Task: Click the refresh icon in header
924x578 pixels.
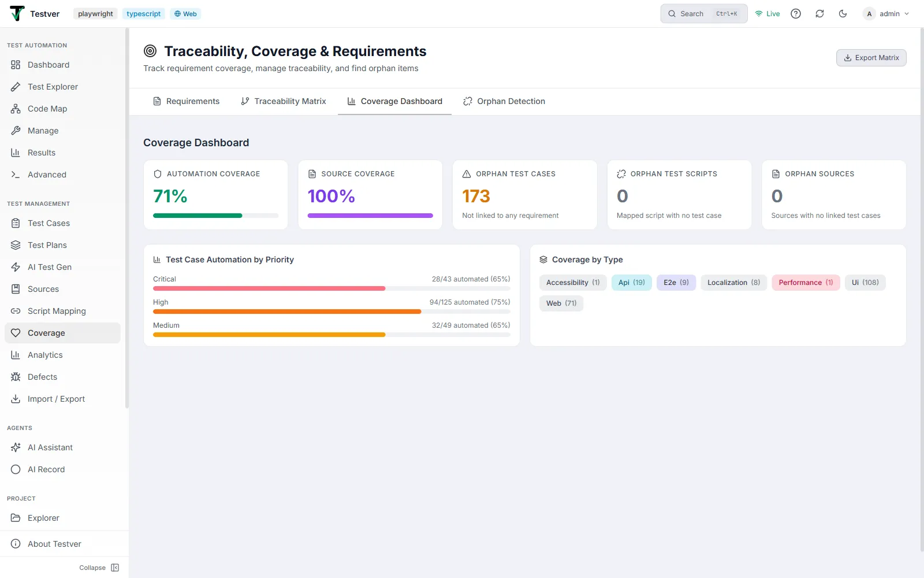Action: [x=819, y=14]
